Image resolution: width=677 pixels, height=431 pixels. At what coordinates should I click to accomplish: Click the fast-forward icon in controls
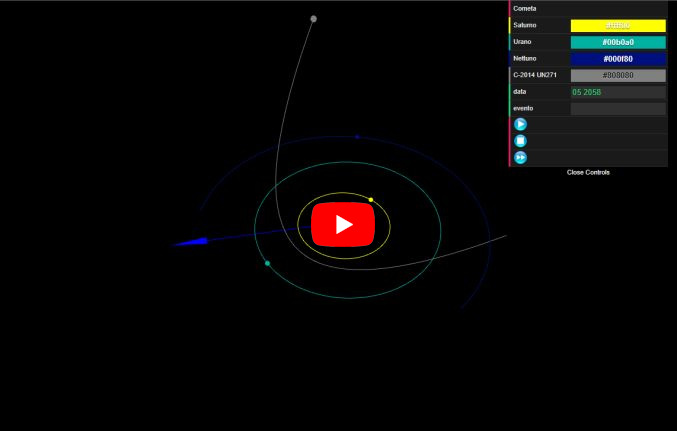pos(520,158)
